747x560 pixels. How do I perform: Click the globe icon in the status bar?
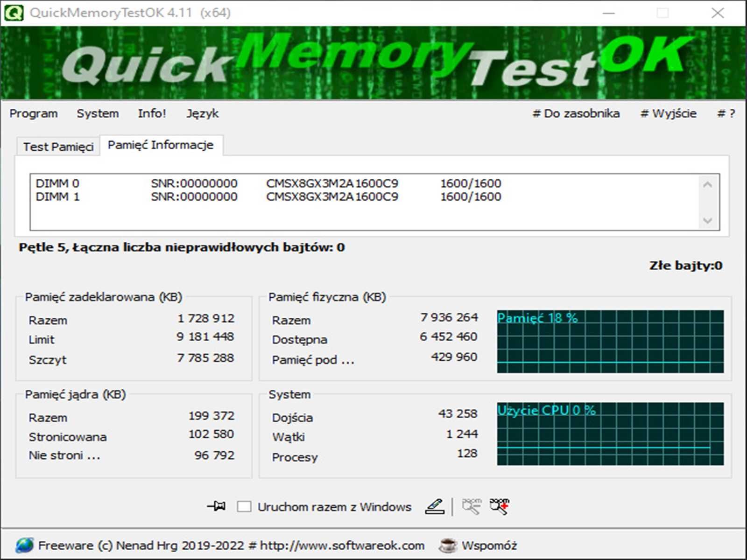[24, 545]
